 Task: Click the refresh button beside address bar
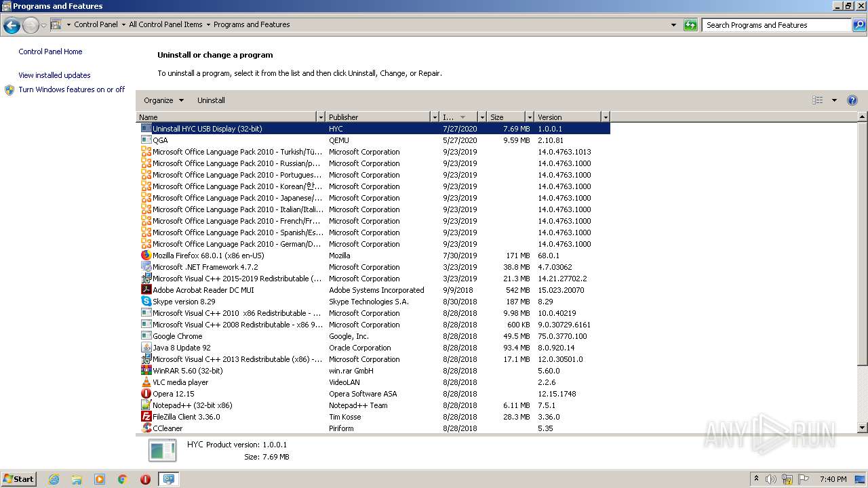pyautogui.click(x=690, y=25)
